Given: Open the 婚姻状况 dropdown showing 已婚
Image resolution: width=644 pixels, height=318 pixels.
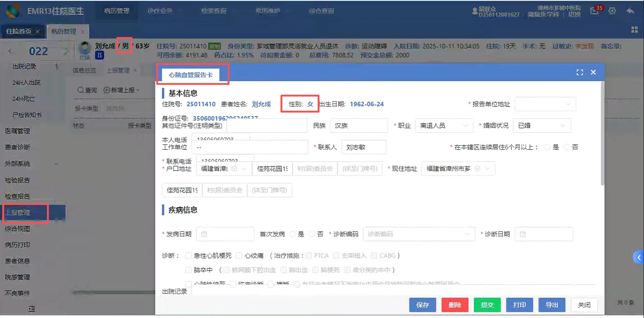Looking at the screenshot, I should click(542, 126).
